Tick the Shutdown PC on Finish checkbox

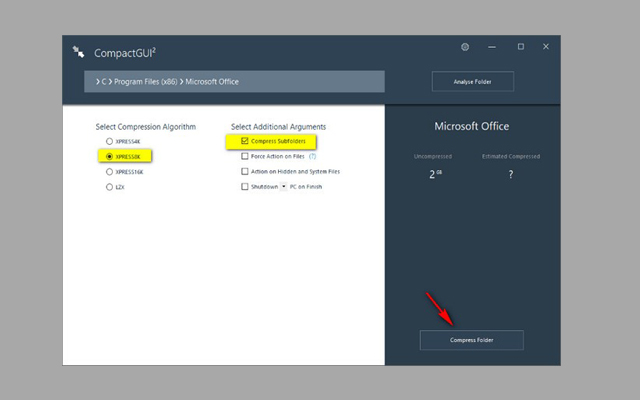tap(245, 187)
